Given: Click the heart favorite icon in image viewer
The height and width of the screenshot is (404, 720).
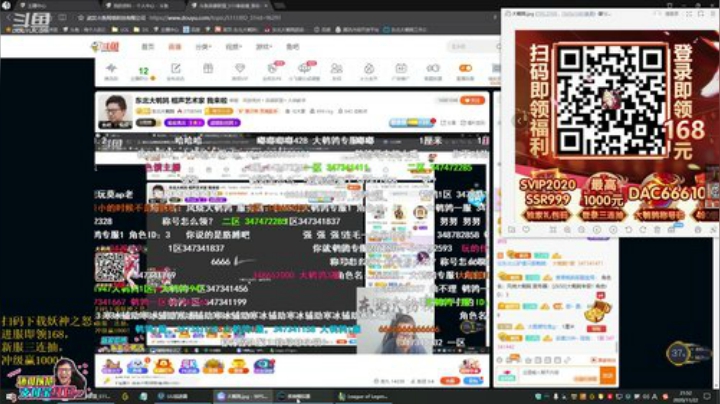Looking at the screenshot, I should 526,229.
